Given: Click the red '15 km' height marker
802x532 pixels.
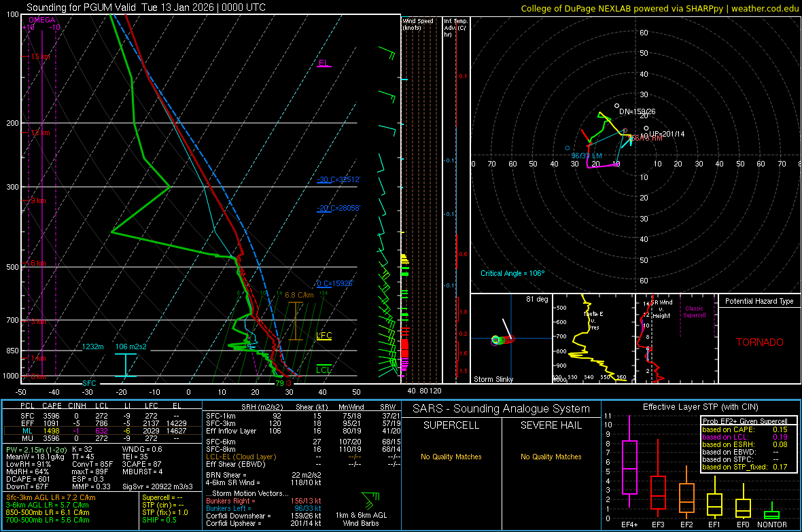Looking at the screenshot, I should coord(40,57).
